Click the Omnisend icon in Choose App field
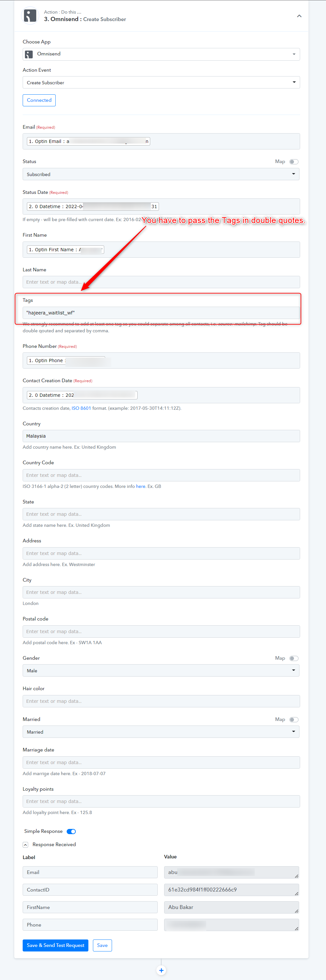Screen dimensions: 326x980 pos(29,54)
